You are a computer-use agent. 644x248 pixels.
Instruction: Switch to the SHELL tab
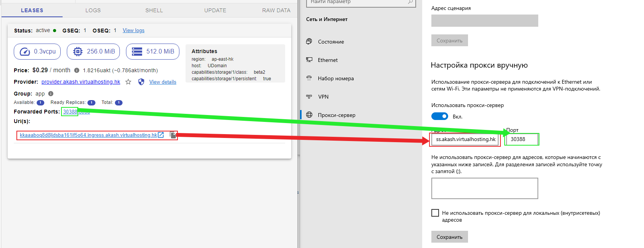point(154,10)
